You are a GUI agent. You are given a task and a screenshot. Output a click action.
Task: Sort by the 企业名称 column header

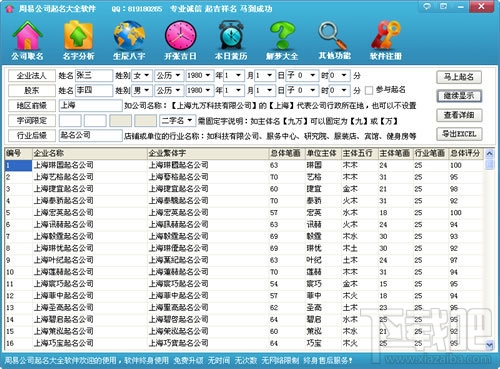click(89, 153)
